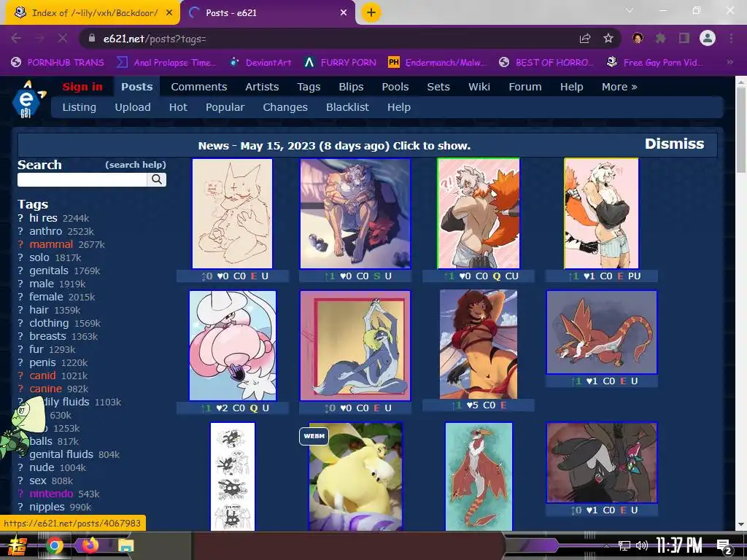Open the '(search help)' link
This screenshot has height=560, width=747.
(135, 165)
